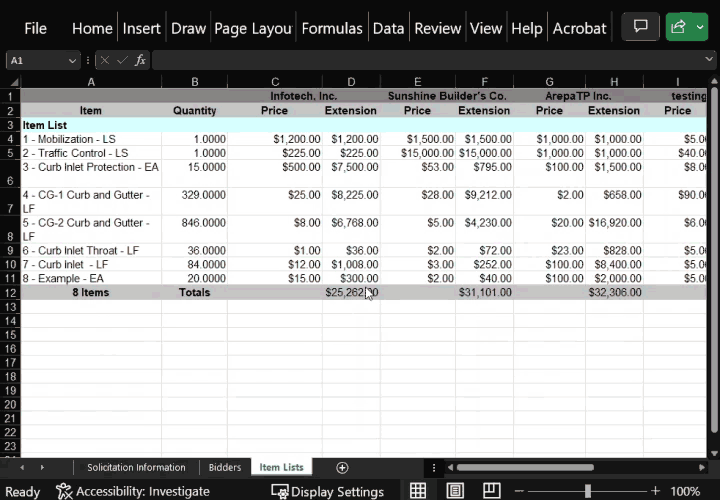
Task: Expand the Share button dropdown arrow
Action: click(700, 27)
